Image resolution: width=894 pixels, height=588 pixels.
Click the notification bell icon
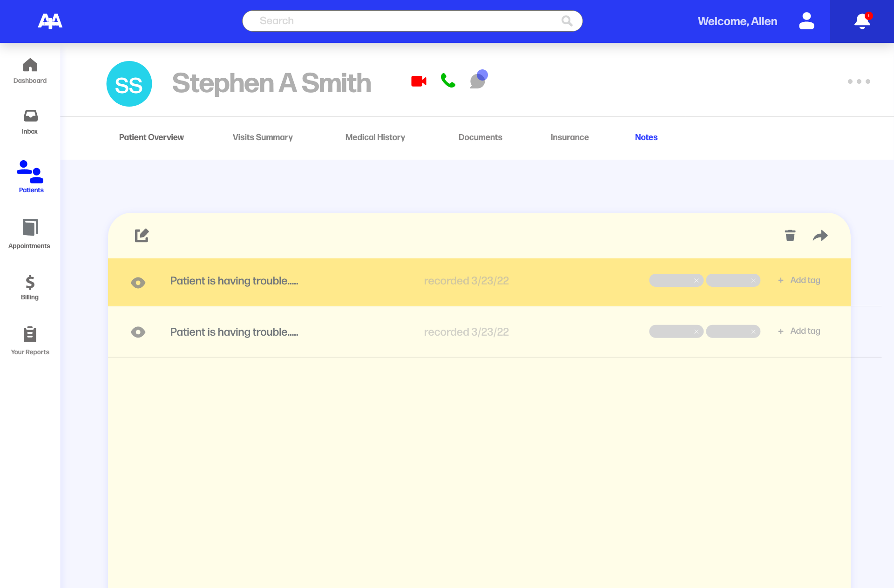tap(862, 21)
